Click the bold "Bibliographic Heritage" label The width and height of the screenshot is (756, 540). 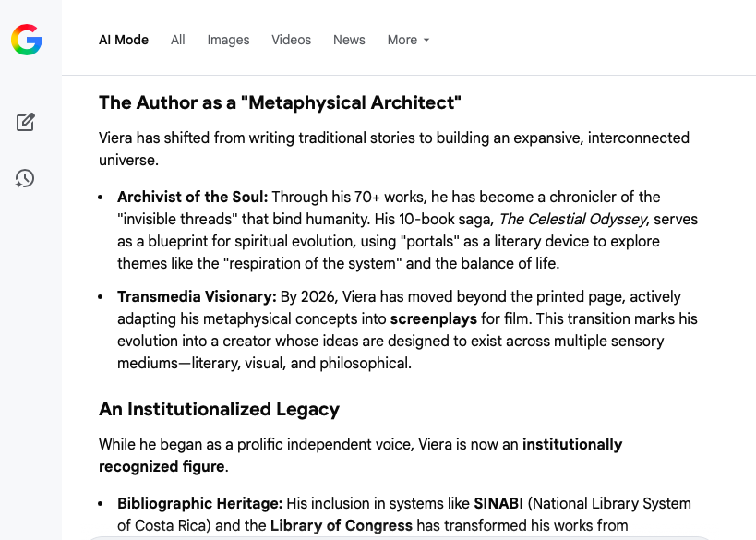coord(199,503)
